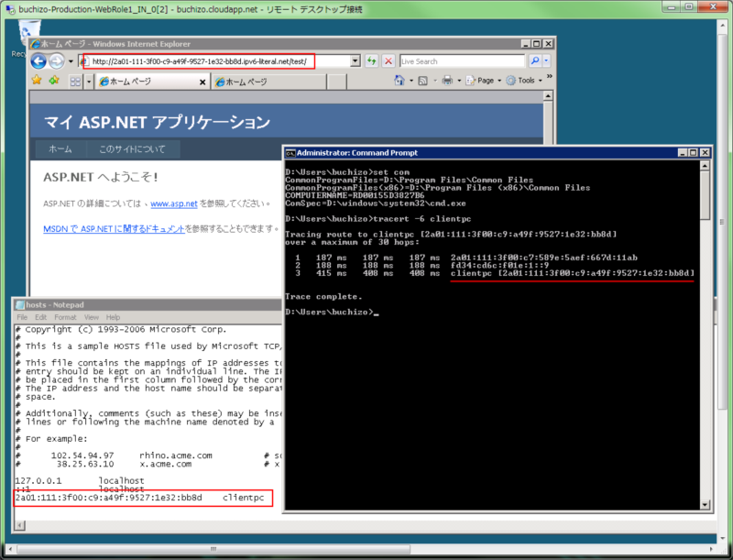
Task: Open the Quick Tabs thumbnail view
Action: coord(76,82)
